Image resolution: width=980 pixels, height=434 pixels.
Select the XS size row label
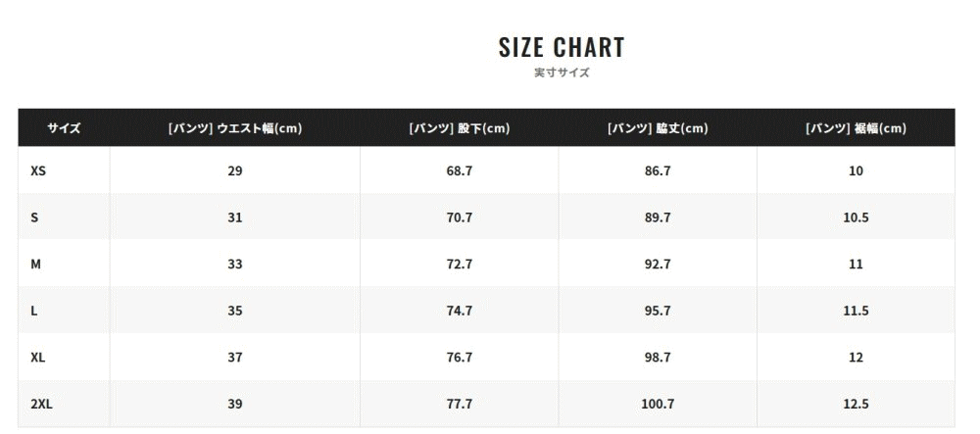[38, 170]
